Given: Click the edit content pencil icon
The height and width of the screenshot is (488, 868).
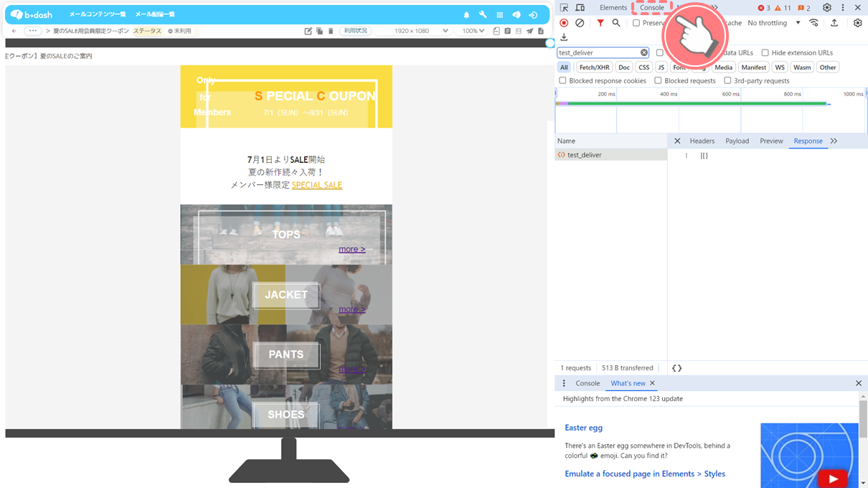Looking at the screenshot, I should [x=308, y=32].
